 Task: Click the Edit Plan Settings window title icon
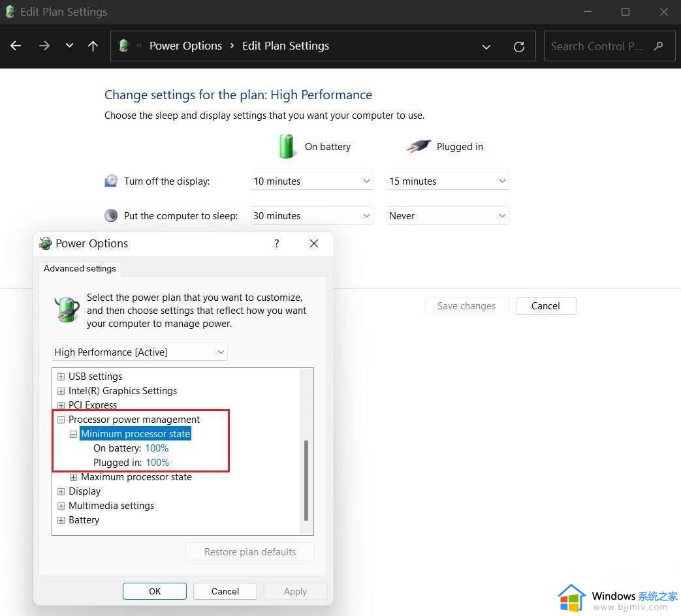(x=10, y=12)
